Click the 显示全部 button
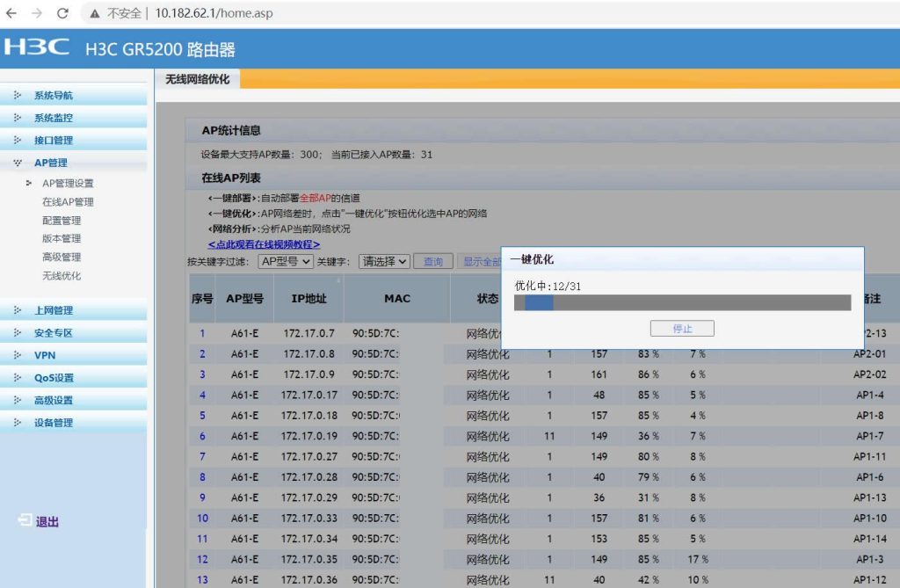 (481, 261)
